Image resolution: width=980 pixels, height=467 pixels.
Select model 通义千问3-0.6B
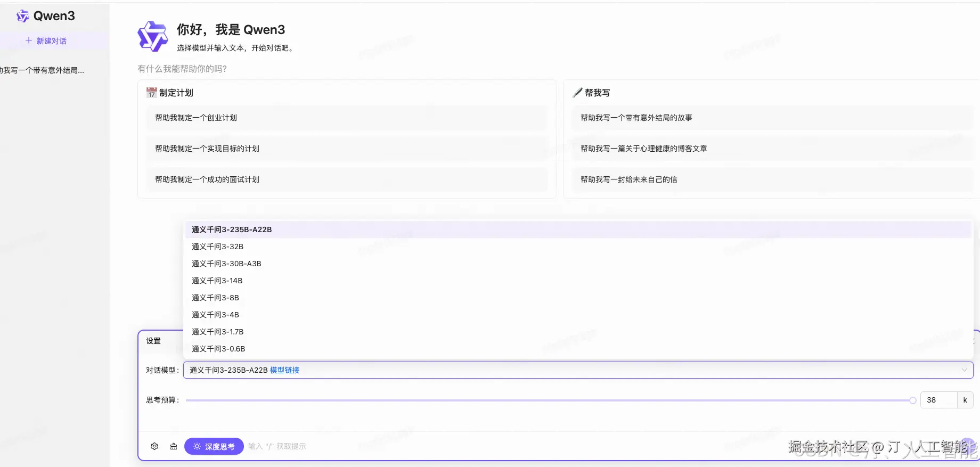[578, 349]
